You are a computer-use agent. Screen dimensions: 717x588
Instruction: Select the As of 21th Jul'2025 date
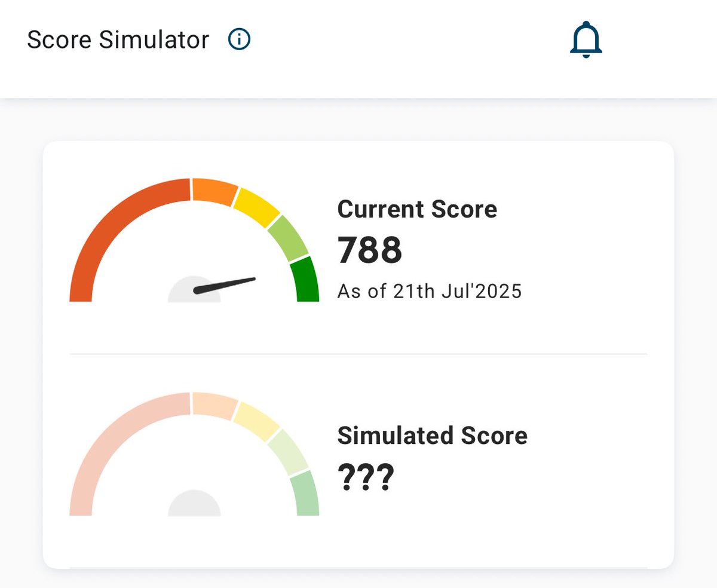(x=430, y=291)
